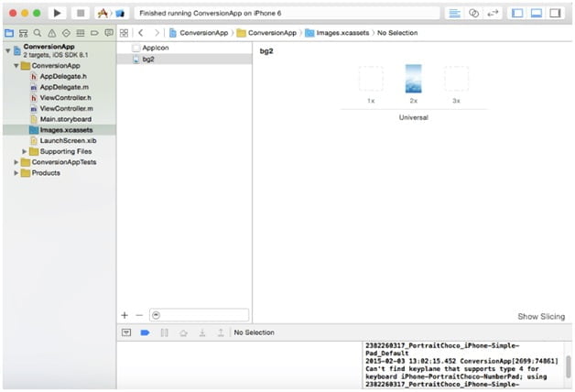Viewport: 575px width, 392px height.
Task: Expand the Products folder
Action: click(x=16, y=173)
